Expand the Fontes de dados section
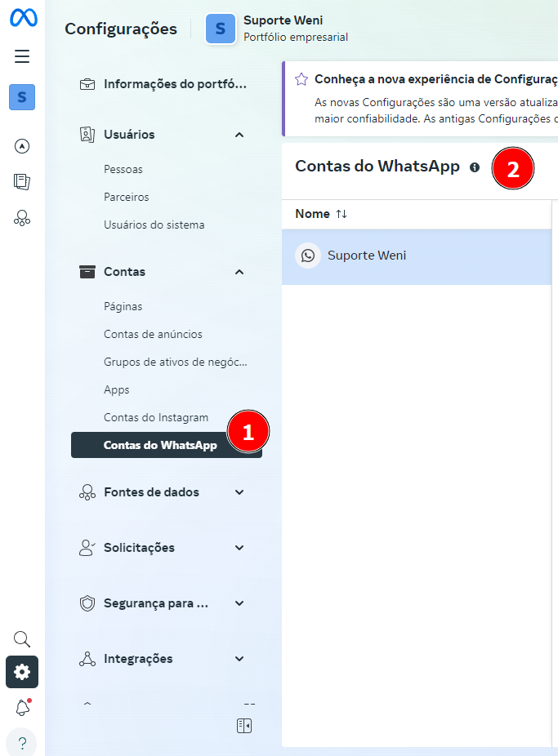The width and height of the screenshot is (558, 756). 239,492
